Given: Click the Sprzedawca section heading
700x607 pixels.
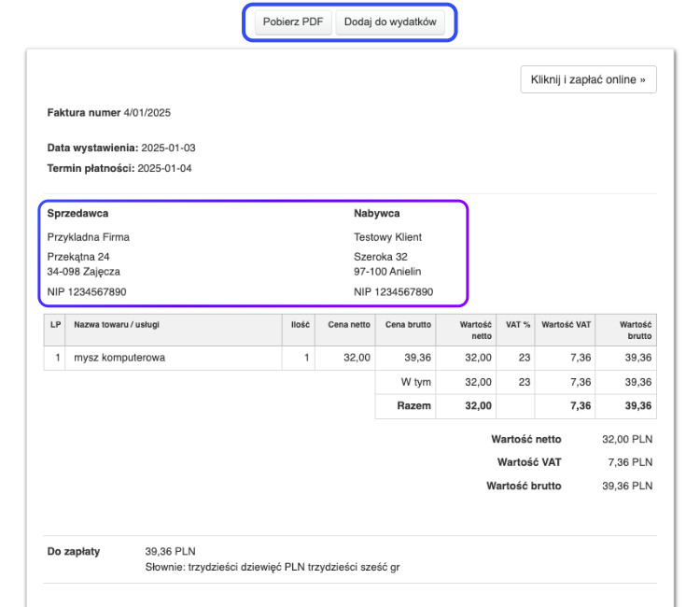Looking at the screenshot, I should point(77,213).
